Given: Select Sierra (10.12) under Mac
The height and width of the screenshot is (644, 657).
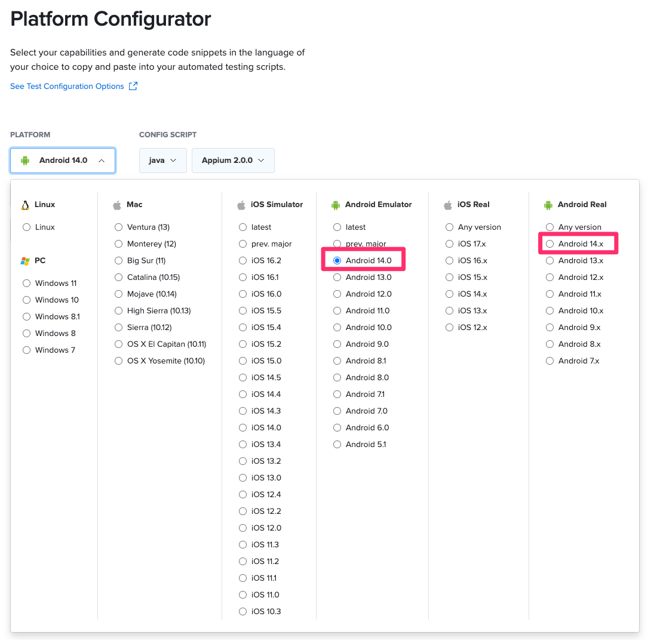Looking at the screenshot, I should pyautogui.click(x=119, y=328).
